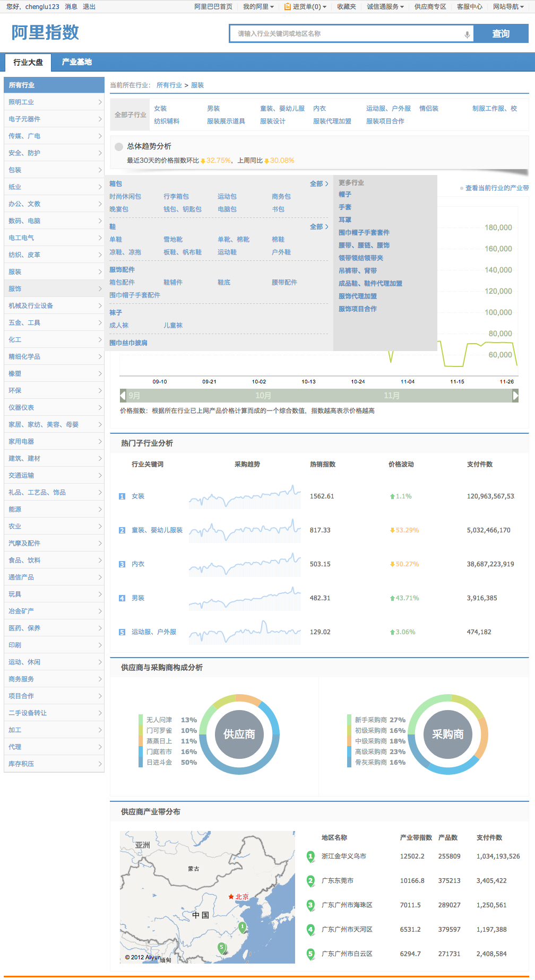Screen dimensions: 535x980
Task: Click rank badge 1 beside 女装
Action: (122, 496)
